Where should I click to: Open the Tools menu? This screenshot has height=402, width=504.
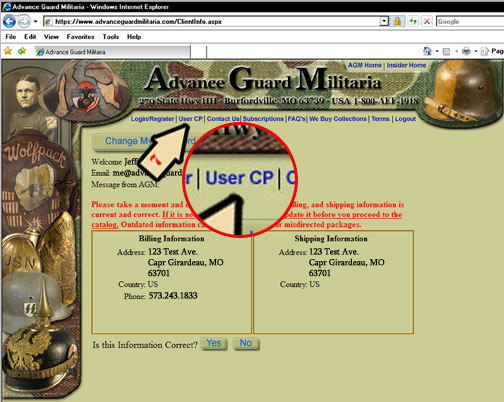(x=111, y=37)
